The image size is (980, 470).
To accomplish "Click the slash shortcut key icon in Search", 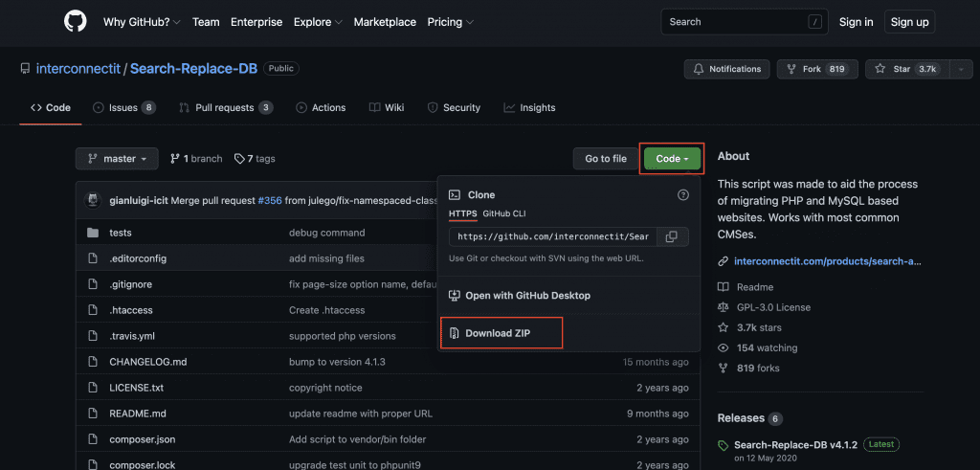I will [x=814, y=22].
